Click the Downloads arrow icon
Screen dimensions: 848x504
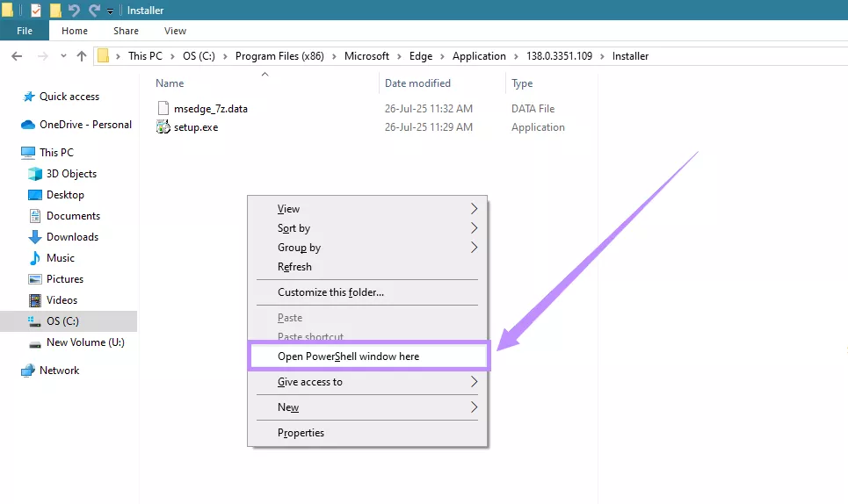click(x=35, y=237)
